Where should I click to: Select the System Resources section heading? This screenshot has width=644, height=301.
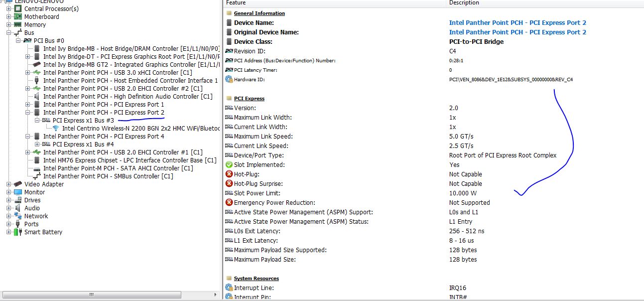coord(257,278)
